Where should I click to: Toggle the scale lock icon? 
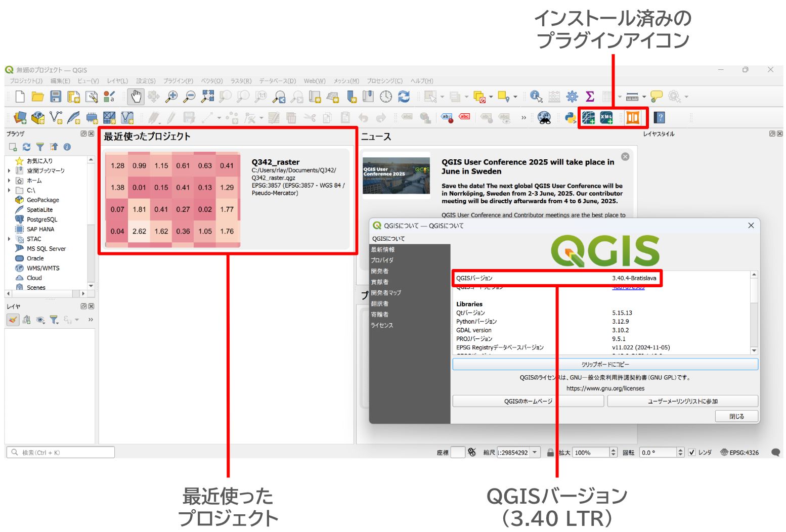pos(550,453)
